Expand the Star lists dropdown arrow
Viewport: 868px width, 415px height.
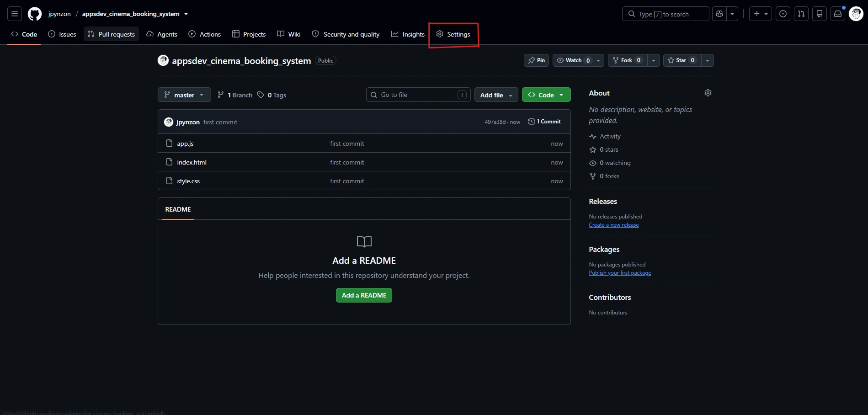point(708,60)
